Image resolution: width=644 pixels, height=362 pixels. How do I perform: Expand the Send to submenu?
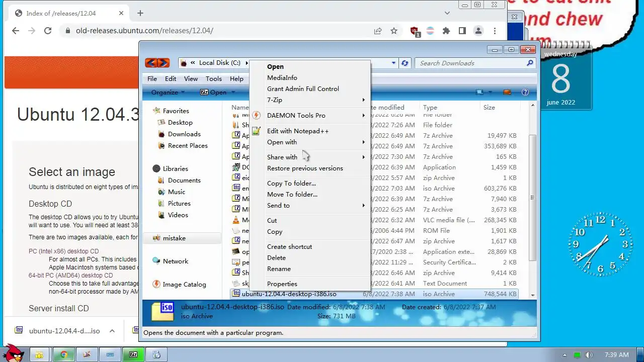click(x=310, y=205)
